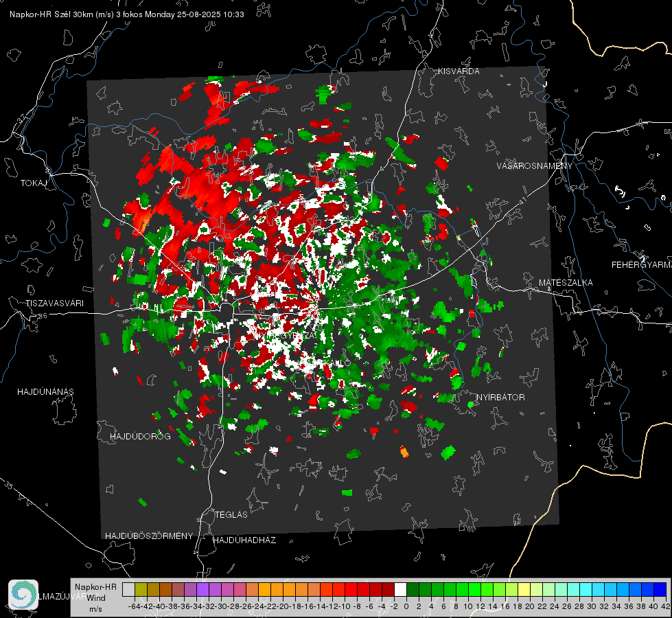Screen dimensions: 672x618
Task: Pick the yellow legend swatch near 18
Action: (524, 589)
